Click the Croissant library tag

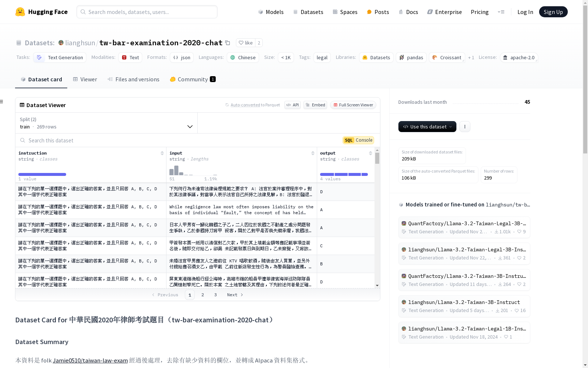(x=447, y=57)
